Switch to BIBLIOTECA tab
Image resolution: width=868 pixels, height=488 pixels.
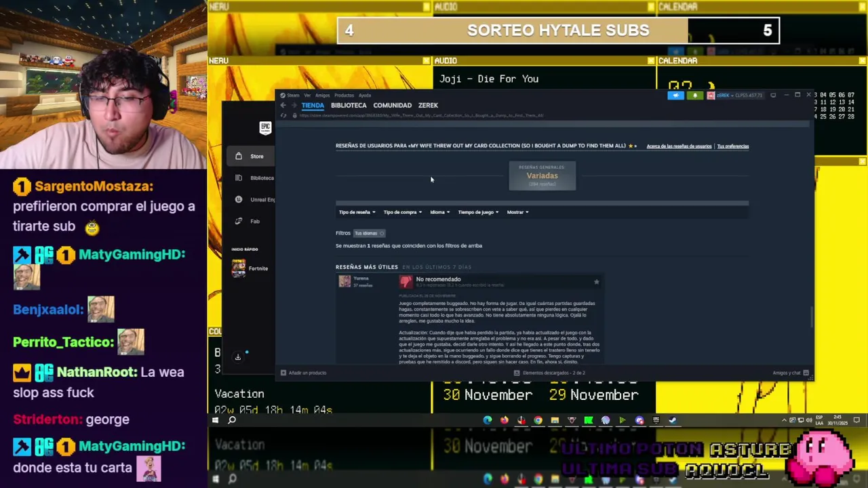tap(349, 106)
